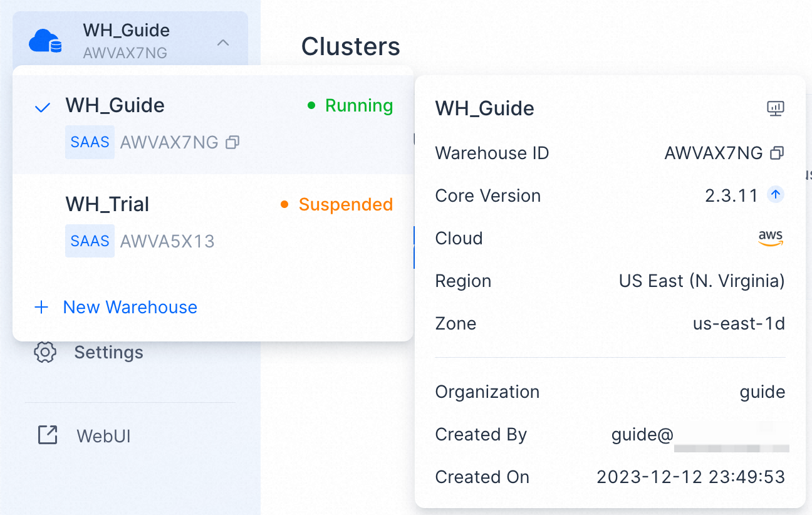812x515 pixels.
Task: Select the WH_Trial warehouse entry
Action: coord(107,204)
